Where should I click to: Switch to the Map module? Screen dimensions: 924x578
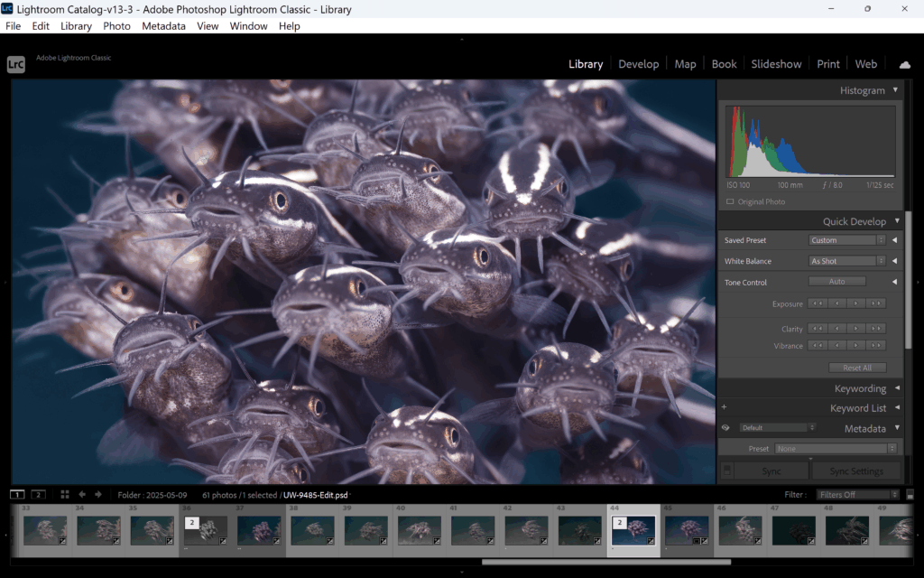(685, 64)
